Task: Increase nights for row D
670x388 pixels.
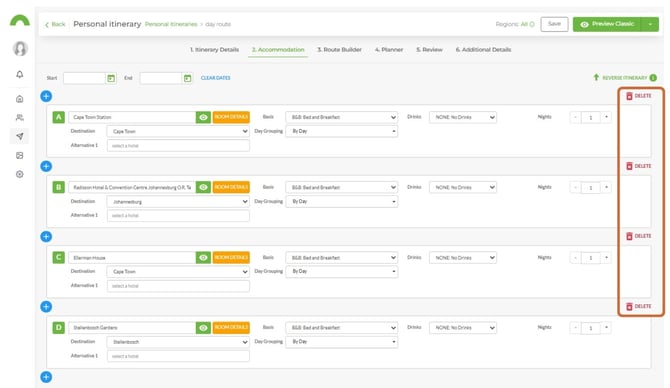Action: (x=606, y=328)
